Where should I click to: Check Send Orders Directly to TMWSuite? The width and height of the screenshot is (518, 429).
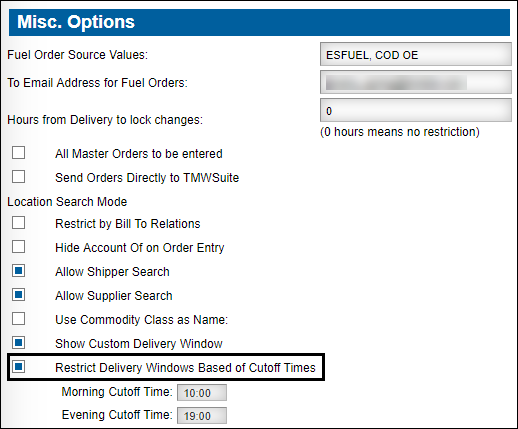[x=18, y=177]
